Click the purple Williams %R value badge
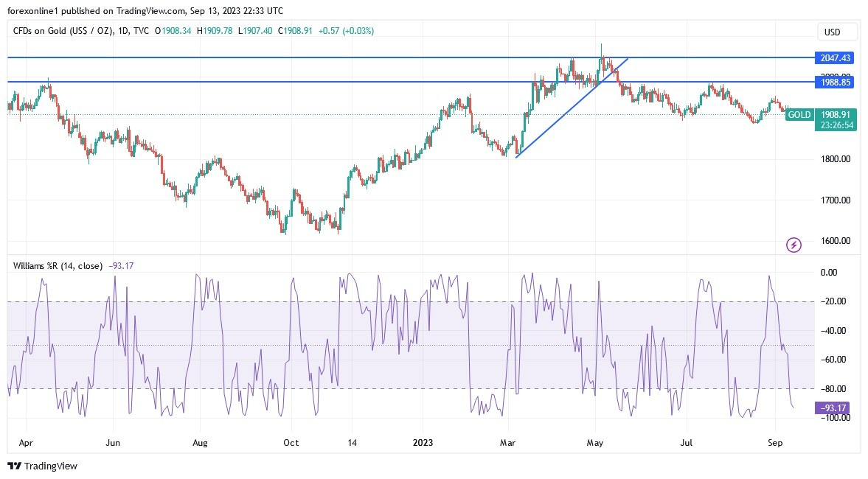 [834, 406]
